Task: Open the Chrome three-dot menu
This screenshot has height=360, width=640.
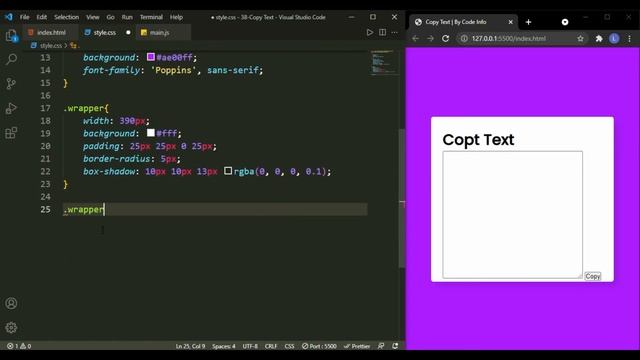Action: tap(629, 38)
